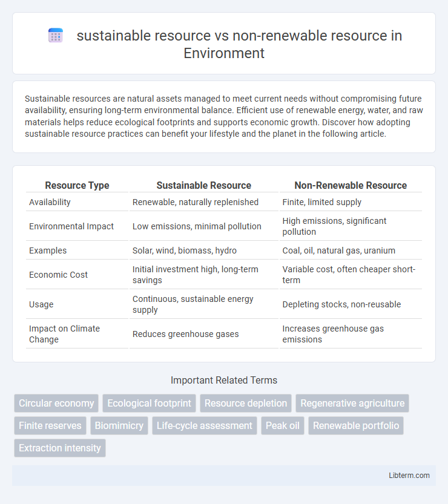The height and width of the screenshot is (504, 448).
Task: Select the Availability row label
Action: 50,202
